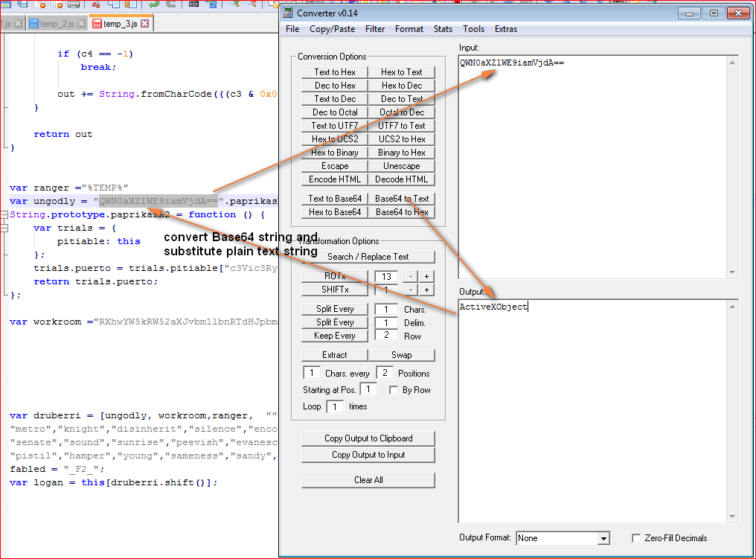Enable the By Row checkbox

click(394, 390)
